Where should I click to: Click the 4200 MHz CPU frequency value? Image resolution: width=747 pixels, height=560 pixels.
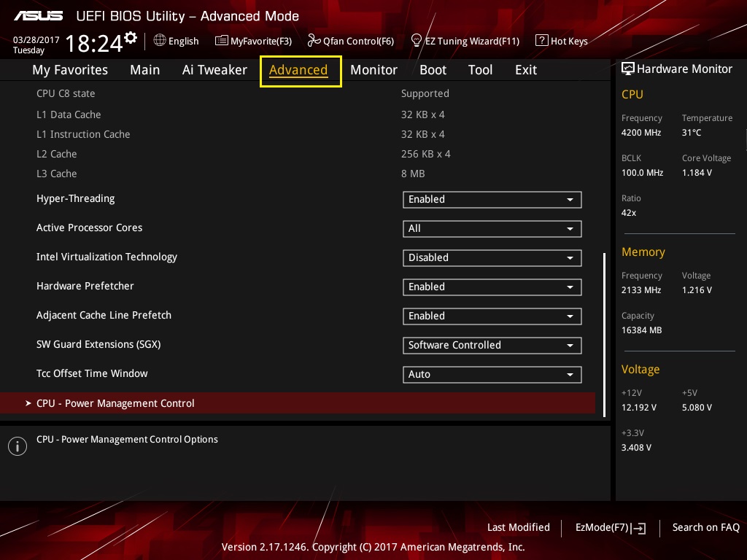641,133
